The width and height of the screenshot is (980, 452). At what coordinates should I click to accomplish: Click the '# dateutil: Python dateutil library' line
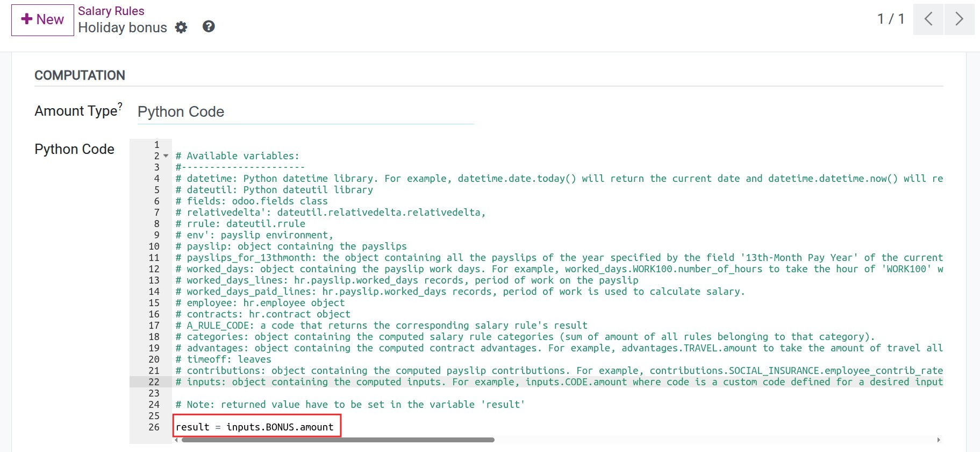(274, 190)
